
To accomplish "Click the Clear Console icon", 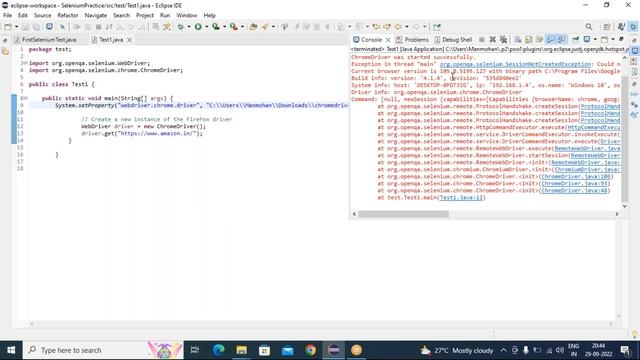I will tap(518, 40).
